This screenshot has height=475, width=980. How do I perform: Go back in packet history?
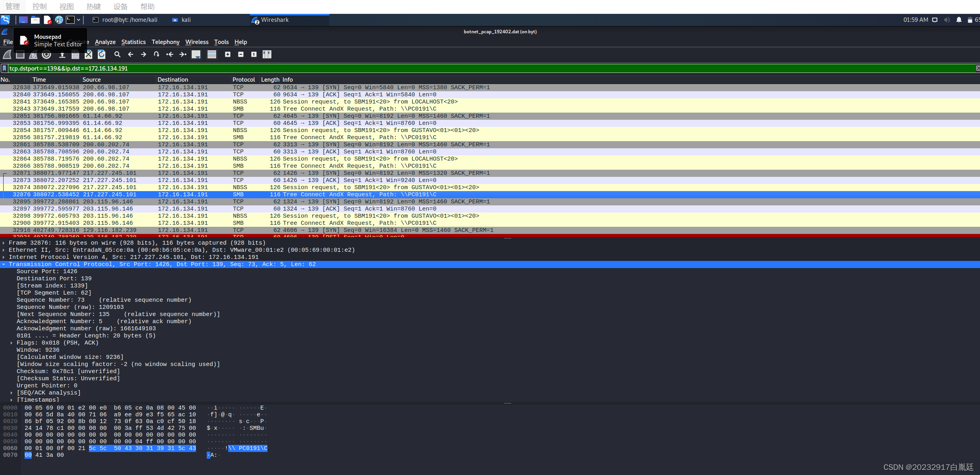pyautogui.click(x=131, y=54)
